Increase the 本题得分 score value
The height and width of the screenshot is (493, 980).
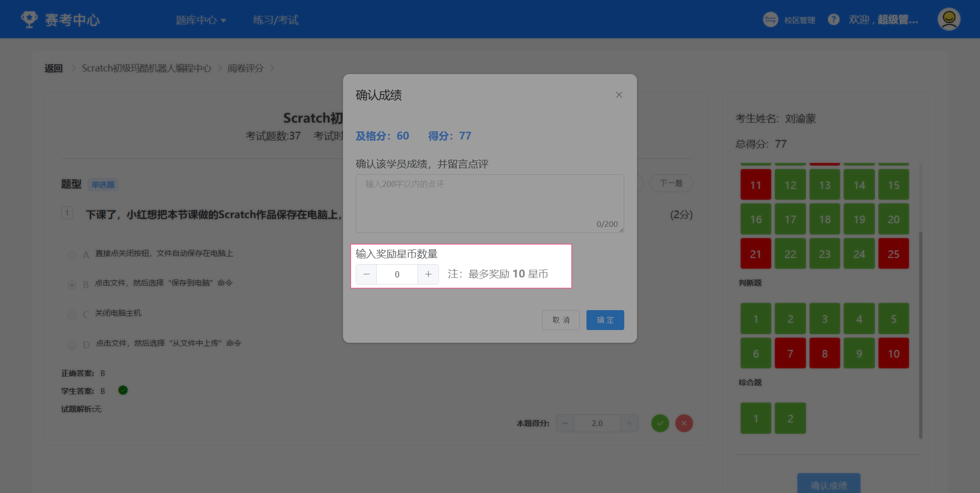[629, 424]
